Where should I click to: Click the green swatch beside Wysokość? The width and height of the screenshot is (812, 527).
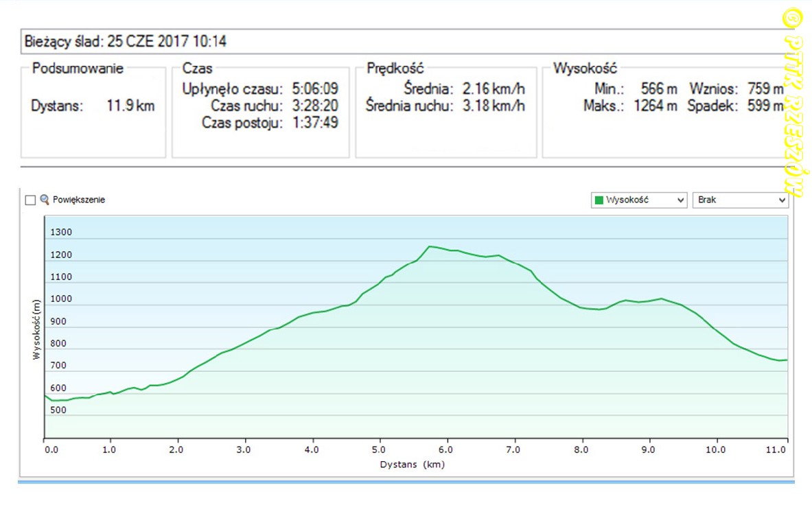(599, 200)
